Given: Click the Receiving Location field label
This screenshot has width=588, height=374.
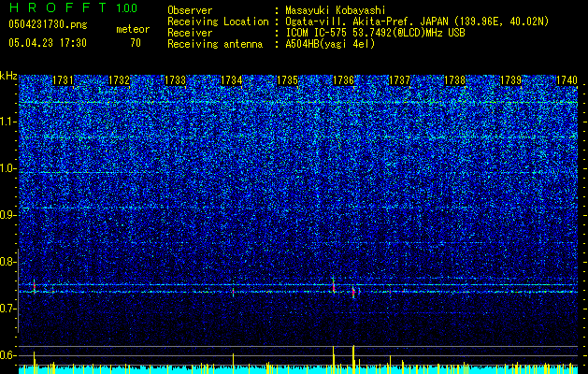Looking at the screenshot, I should [x=218, y=22].
